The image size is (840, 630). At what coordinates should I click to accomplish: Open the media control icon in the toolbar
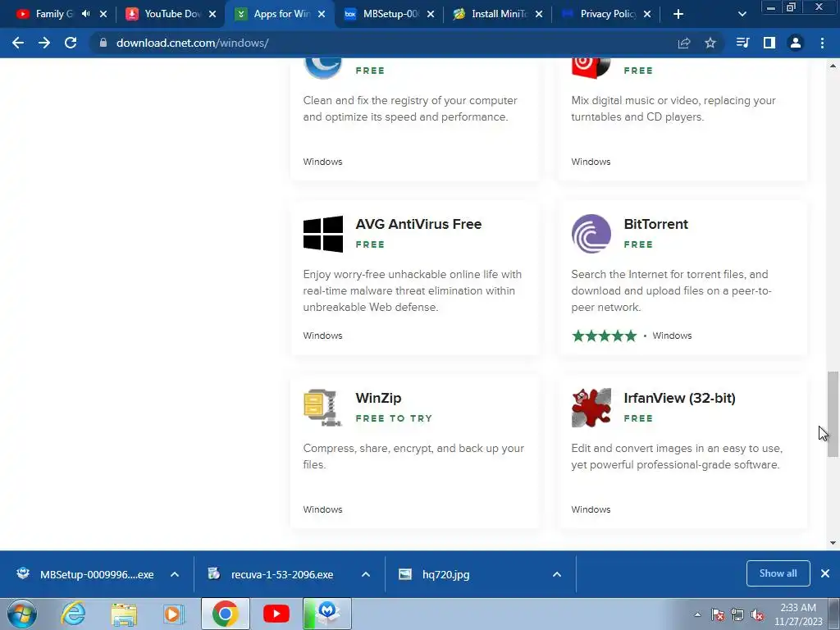point(742,43)
